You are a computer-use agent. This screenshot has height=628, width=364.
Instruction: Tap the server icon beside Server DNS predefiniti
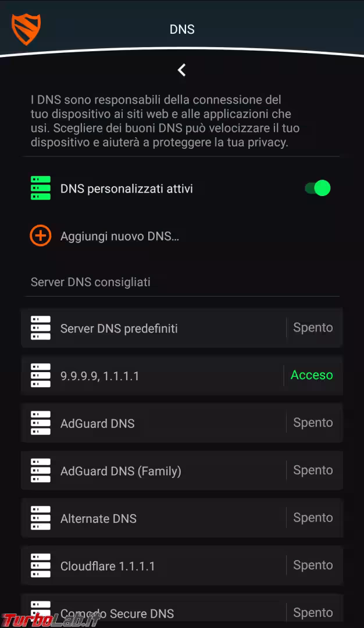[x=40, y=328]
